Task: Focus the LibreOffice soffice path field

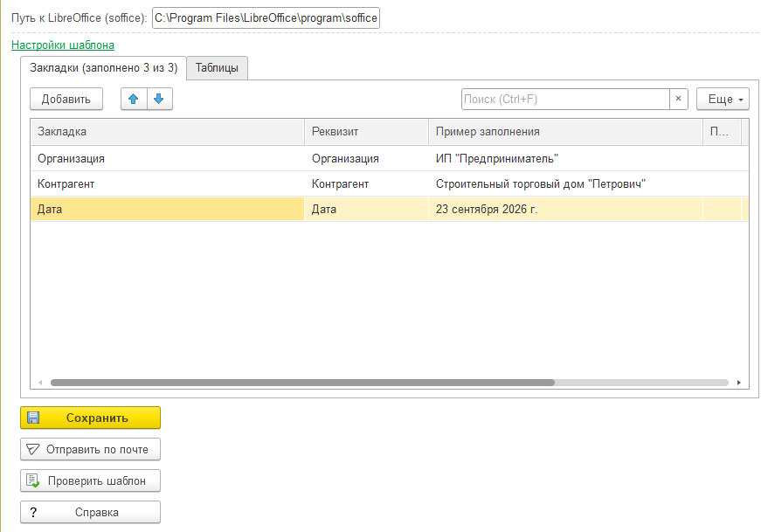Action: (266, 18)
